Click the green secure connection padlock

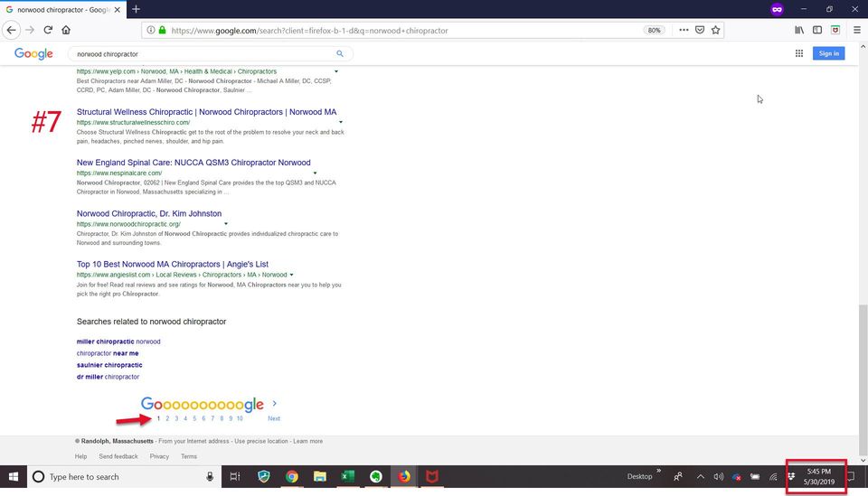point(162,31)
